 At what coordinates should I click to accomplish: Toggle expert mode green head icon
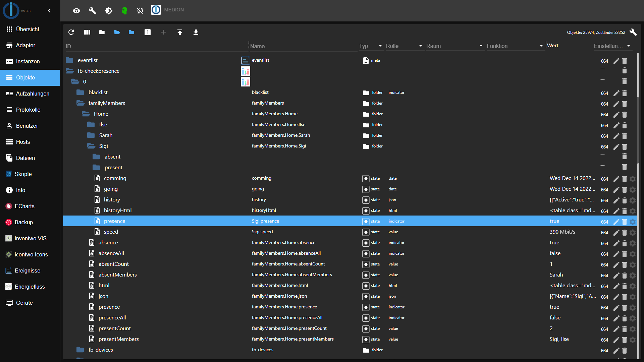(x=124, y=11)
